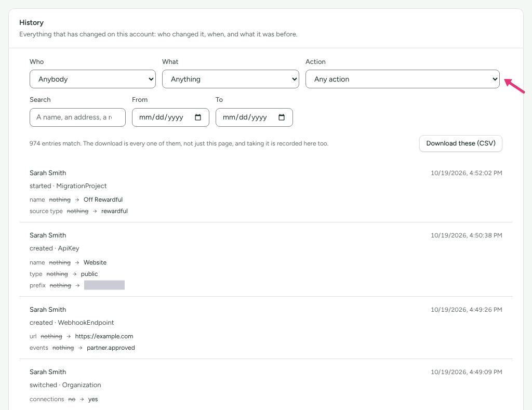Click the 'yes' connections value
Screen dimensions: 532x410
pos(93,400)
